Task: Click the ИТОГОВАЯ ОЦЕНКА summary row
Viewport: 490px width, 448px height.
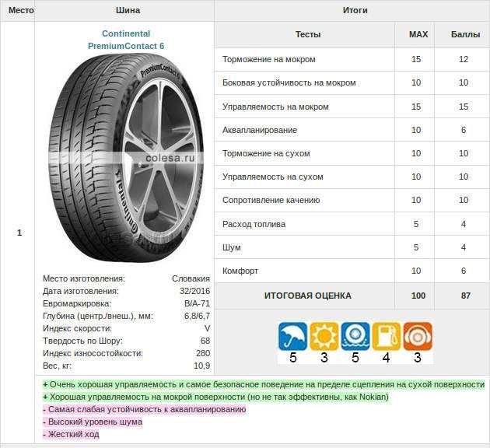Action: (352, 296)
